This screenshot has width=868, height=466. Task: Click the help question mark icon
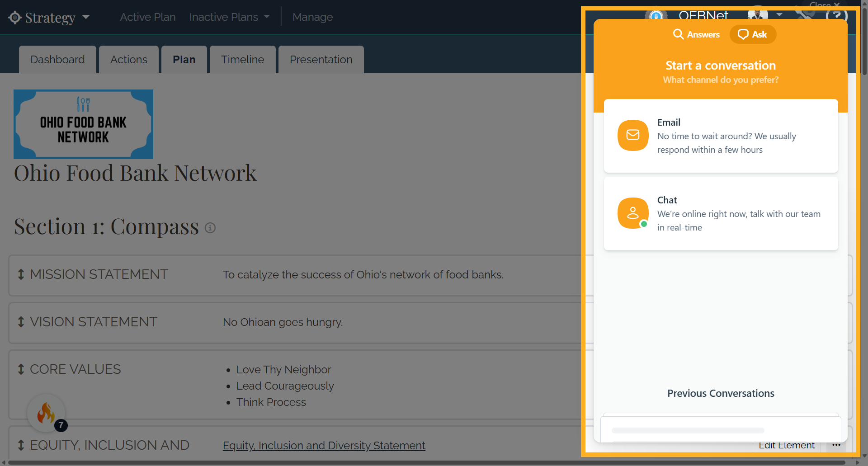click(837, 15)
